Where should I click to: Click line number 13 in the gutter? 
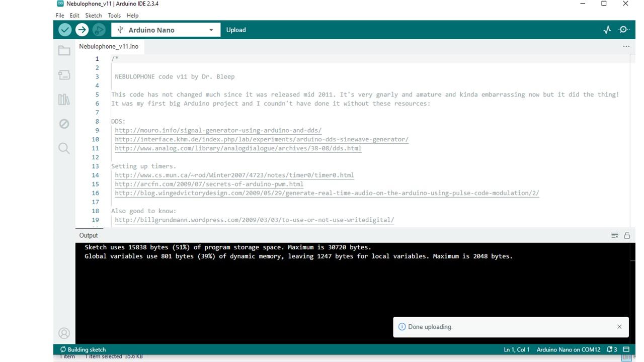pyautogui.click(x=96, y=166)
